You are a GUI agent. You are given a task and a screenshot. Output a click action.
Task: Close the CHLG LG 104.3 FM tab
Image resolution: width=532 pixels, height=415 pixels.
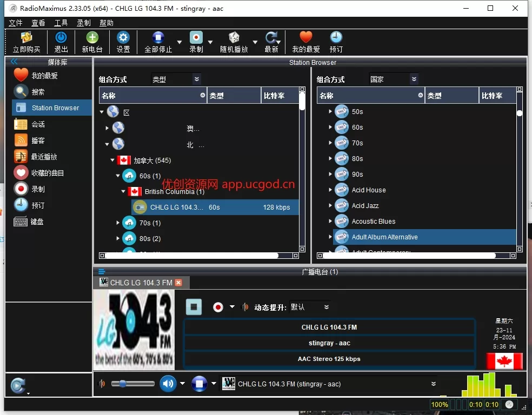178,283
